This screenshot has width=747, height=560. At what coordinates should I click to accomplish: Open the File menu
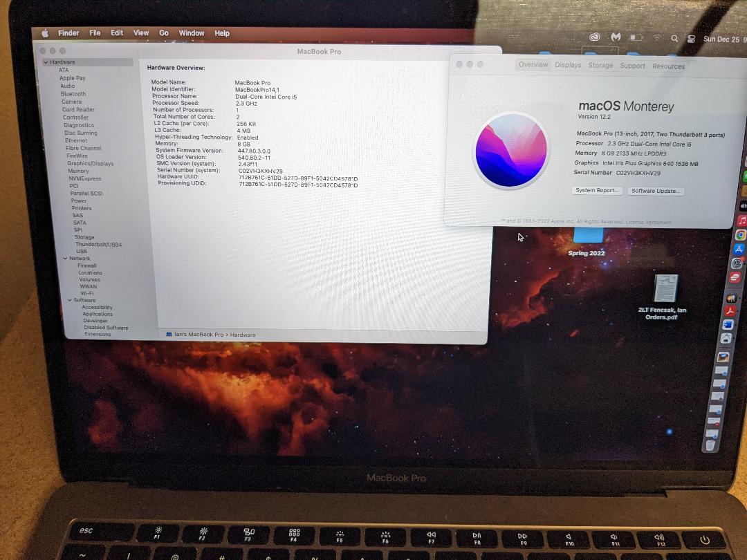click(95, 33)
